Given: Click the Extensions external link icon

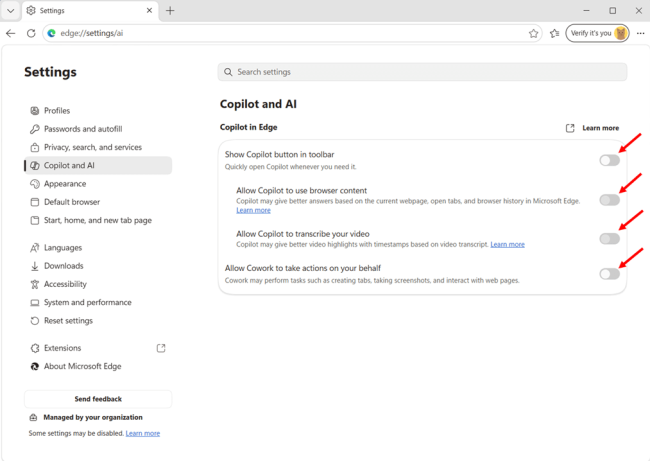Looking at the screenshot, I should pos(161,348).
